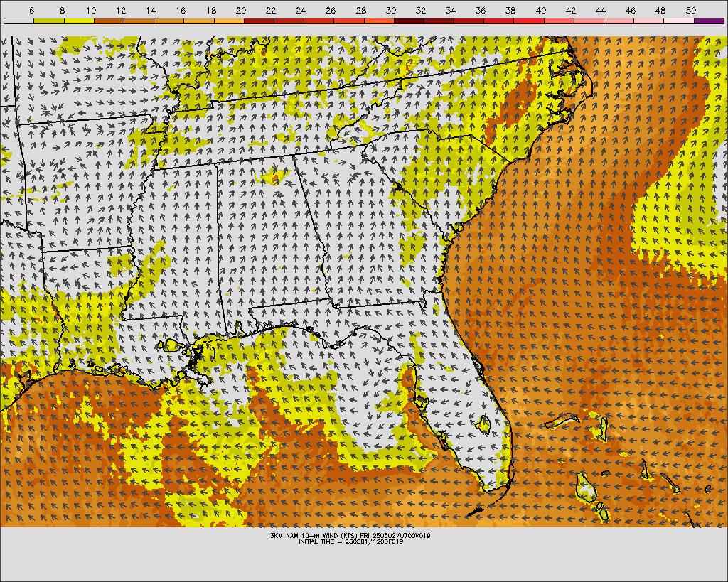Click the legend label "14"
Image resolution: width=728 pixels, height=582 pixels.
point(151,10)
